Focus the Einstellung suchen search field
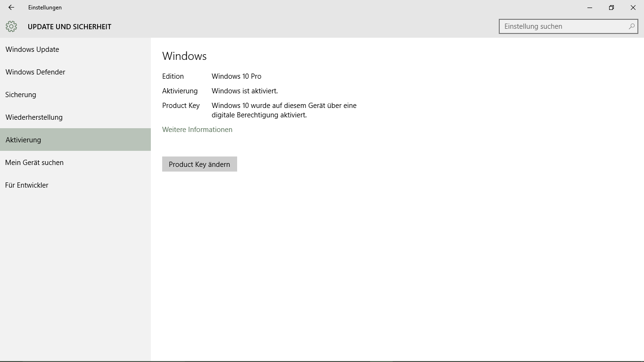The width and height of the screenshot is (644, 362). [568, 26]
